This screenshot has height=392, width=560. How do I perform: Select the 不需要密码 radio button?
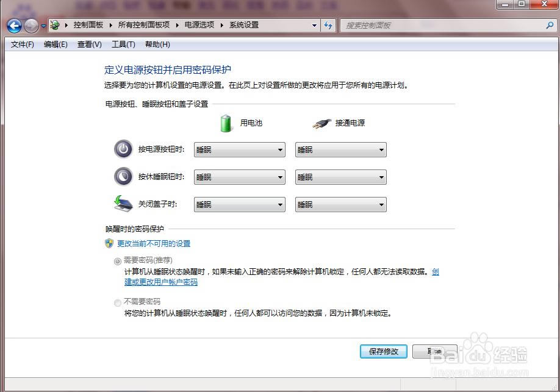point(118,303)
